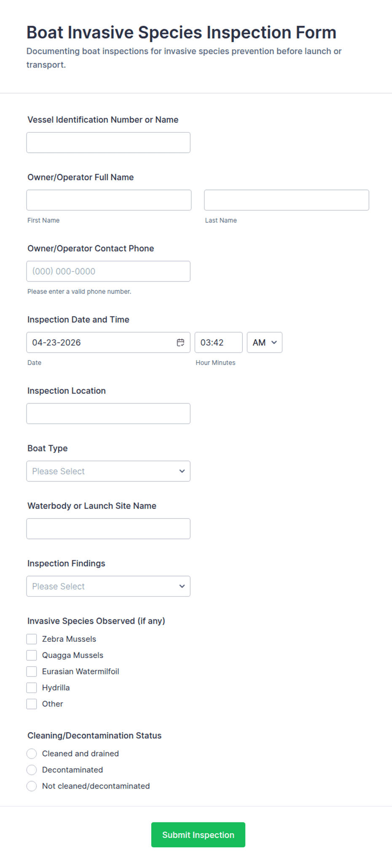392x868 pixels.
Task: Enable the Eurasian Watermilfoil checkbox
Action: click(32, 671)
